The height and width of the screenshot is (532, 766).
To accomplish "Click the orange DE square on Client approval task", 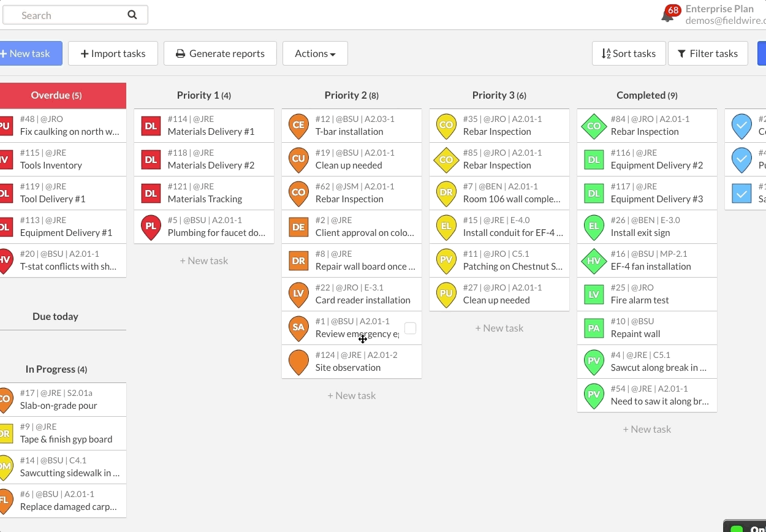I will pos(298,227).
